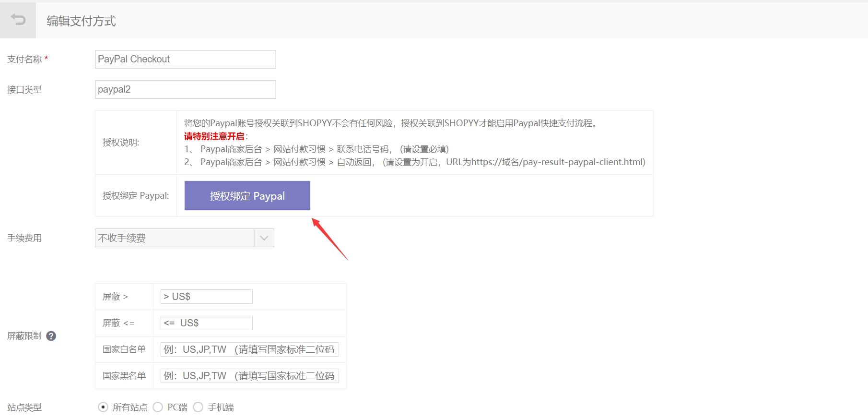Viewport: 868px width, 419px height.
Task: Click the 编辑支付方式 page title
Action: click(81, 21)
